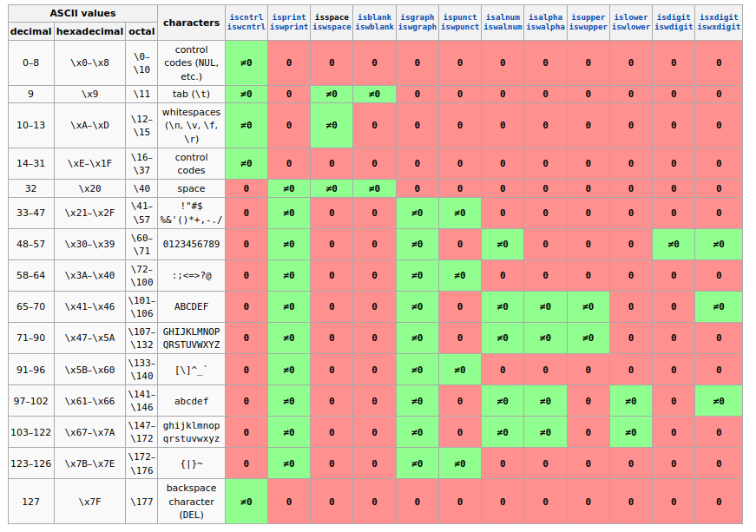
Task: Select the ispunct header link
Action: pos(459,16)
